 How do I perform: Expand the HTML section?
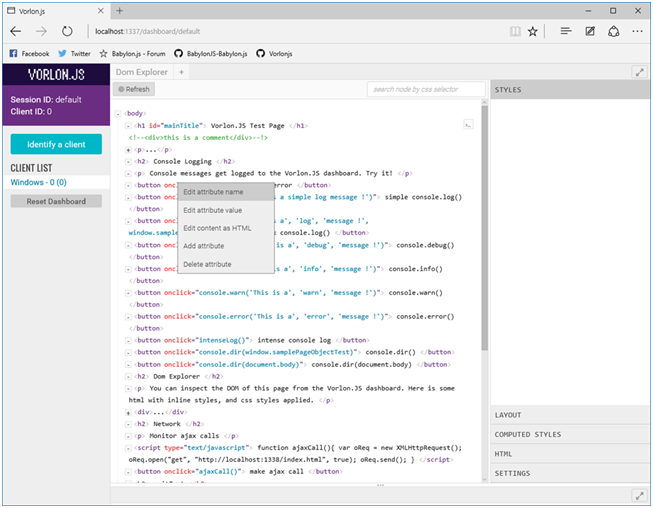[x=570, y=454]
